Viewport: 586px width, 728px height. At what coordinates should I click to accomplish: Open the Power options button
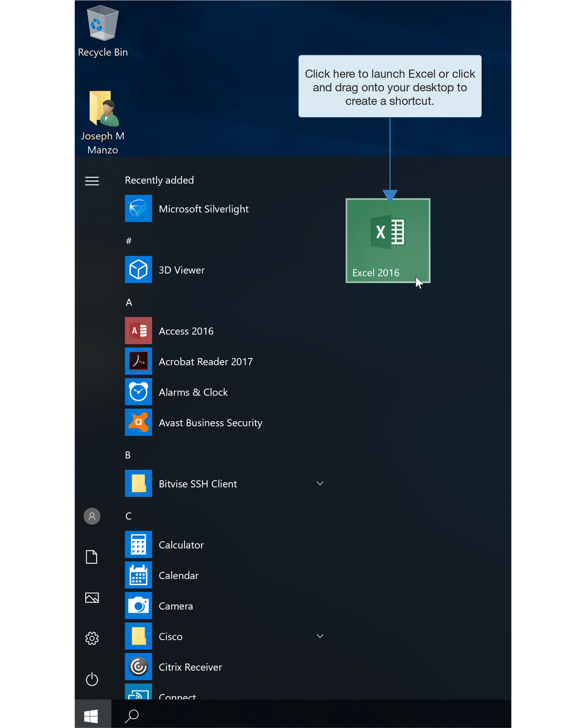click(x=92, y=679)
